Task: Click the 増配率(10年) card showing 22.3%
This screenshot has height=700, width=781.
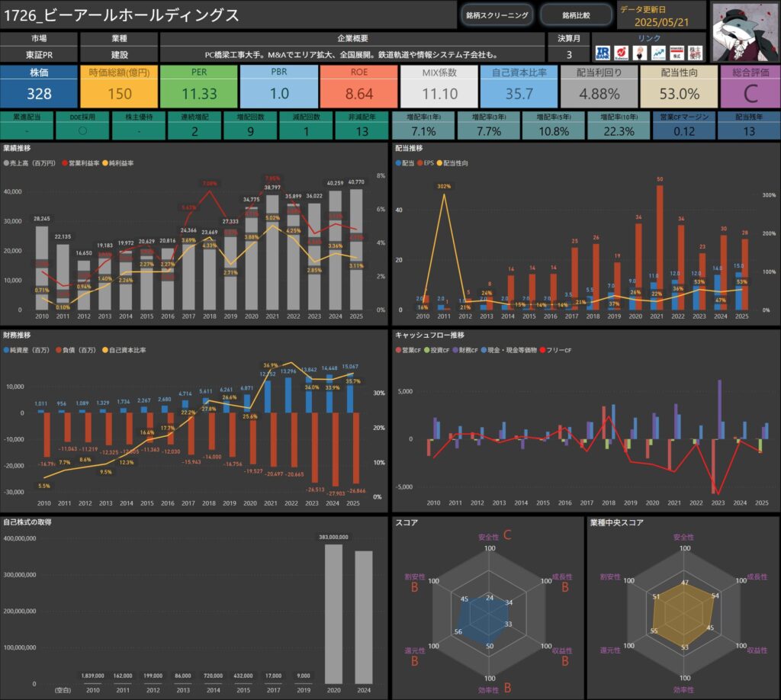Action: tap(619, 126)
